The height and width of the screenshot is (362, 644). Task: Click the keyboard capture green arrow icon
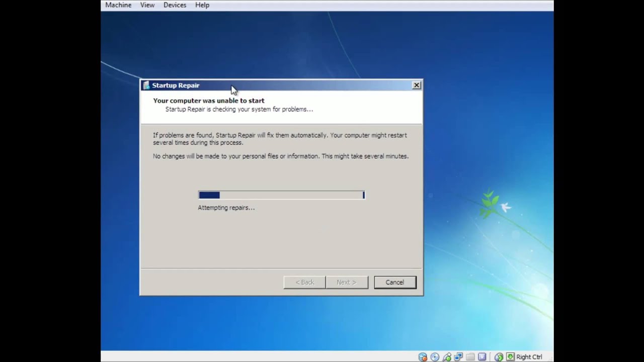click(x=510, y=357)
